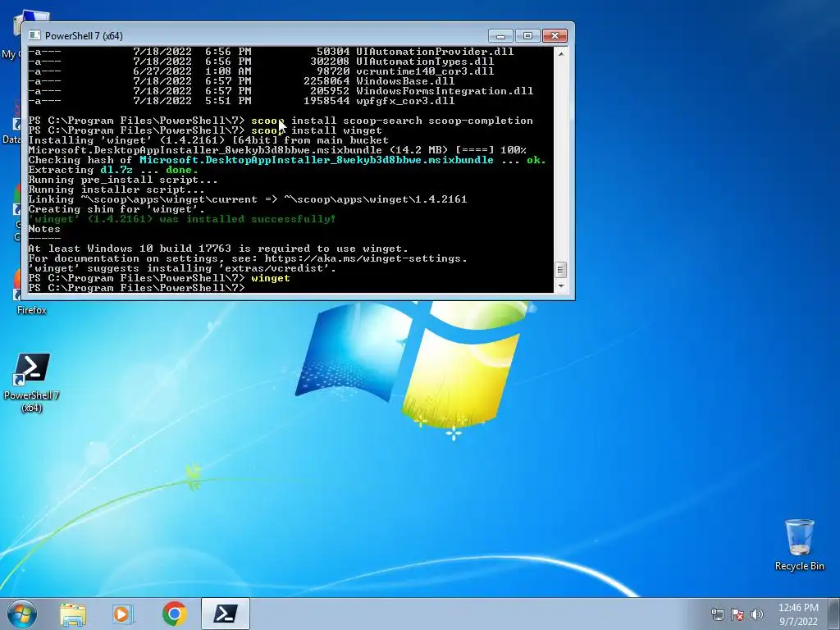840x630 pixels.
Task: Click the WindowsBase.dll file listing
Action: pos(241,81)
